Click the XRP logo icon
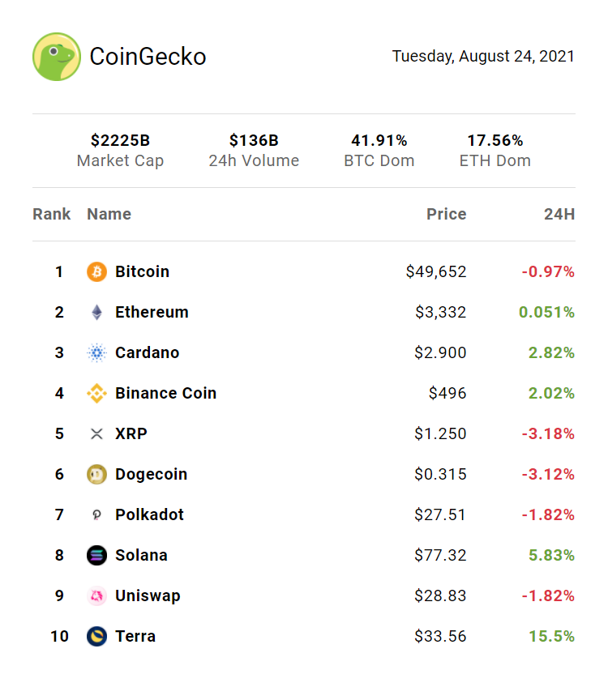608x700 pixels. click(x=96, y=434)
